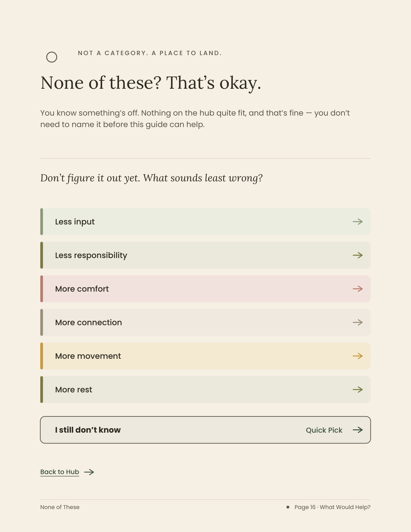Go to the Back to Hub link
This screenshot has width=411, height=532.
(60, 472)
